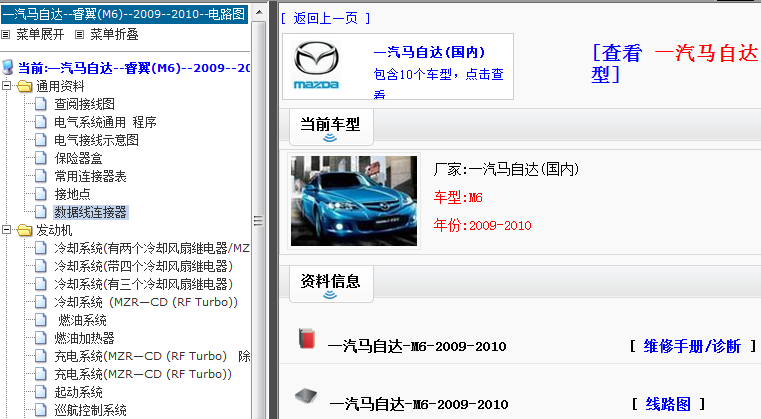This screenshot has width=761, height=419.
Task: Click the 当前车型 tab header
Action: tap(331, 128)
